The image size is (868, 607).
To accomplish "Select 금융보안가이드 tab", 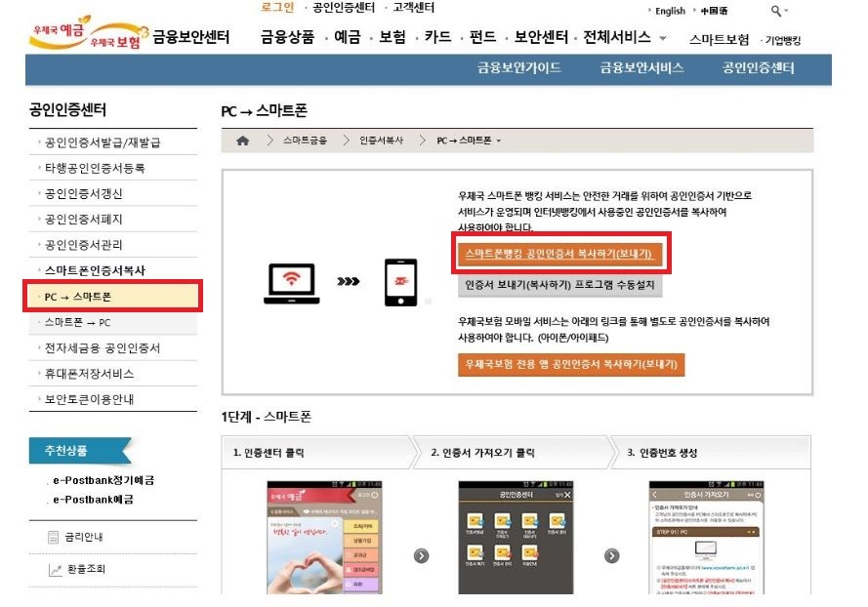I will coord(519,68).
